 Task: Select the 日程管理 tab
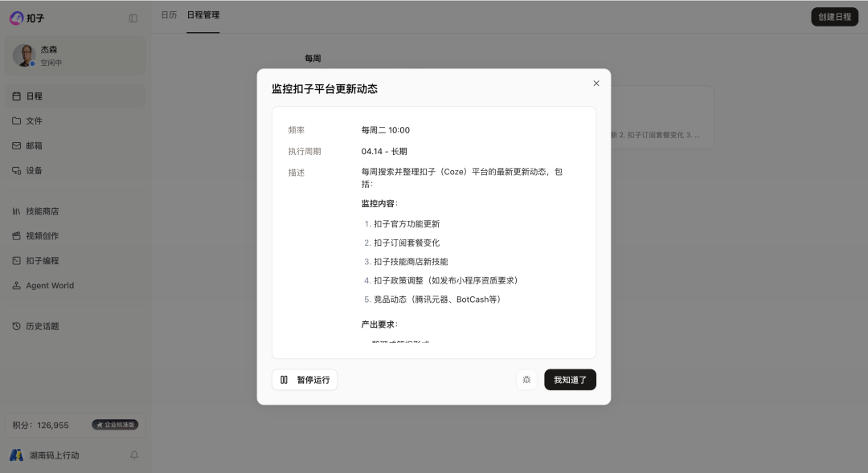pyautogui.click(x=203, y=15)
